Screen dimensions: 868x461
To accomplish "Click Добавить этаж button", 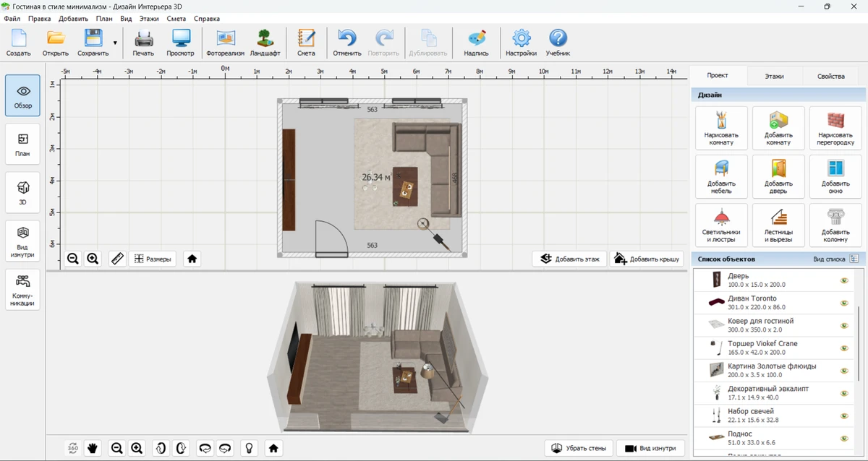I will 571,259.
